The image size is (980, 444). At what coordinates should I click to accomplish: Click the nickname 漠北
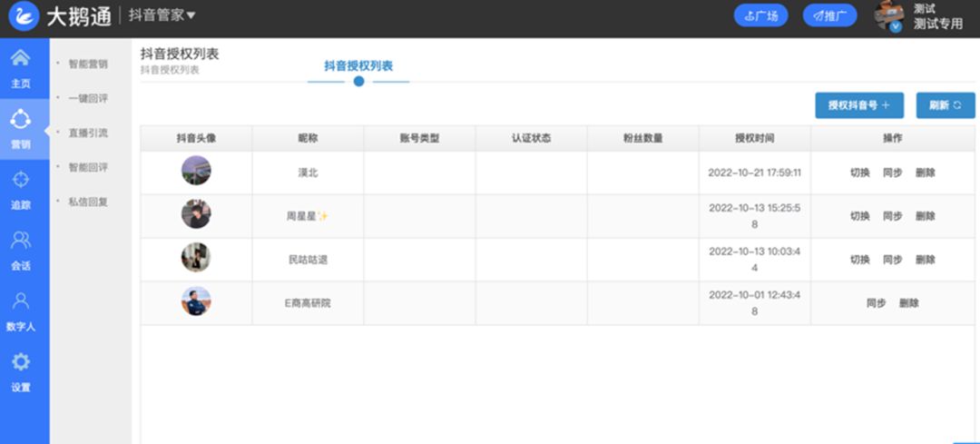pos(308,173)
